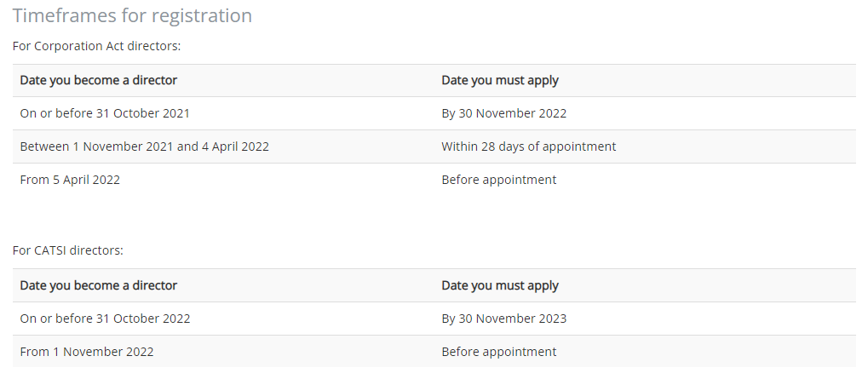Click the 'From 5 April 2022' cell
This screenshot has height=379, width=868.
click(70, 180)
